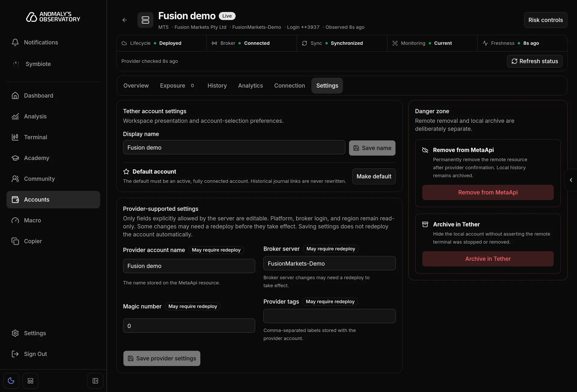Click the Fusion demo server icon
577x392 pixels.
(145, 20)
